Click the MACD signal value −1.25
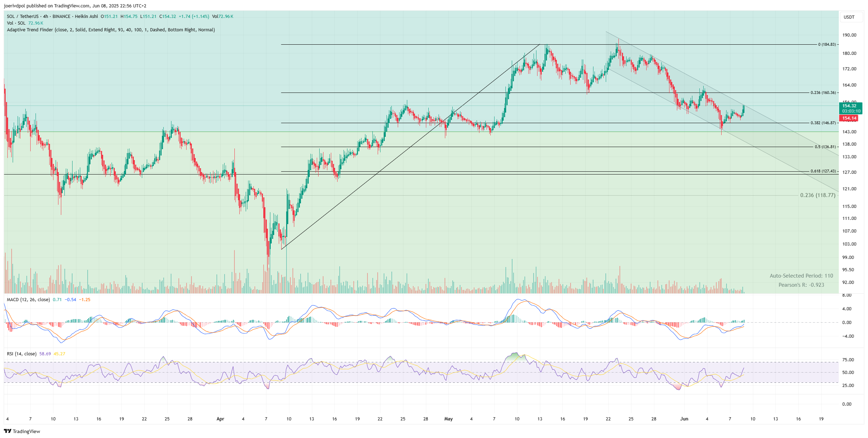 coord(84,300)
